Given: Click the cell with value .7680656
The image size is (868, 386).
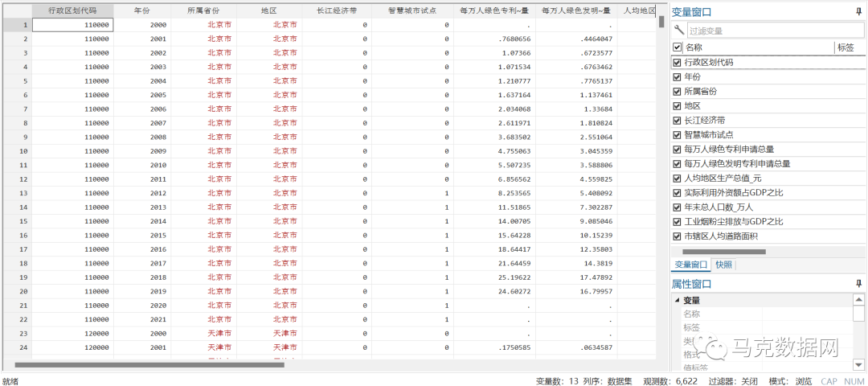Looking at the screenshot, I should tap(494, 39).
